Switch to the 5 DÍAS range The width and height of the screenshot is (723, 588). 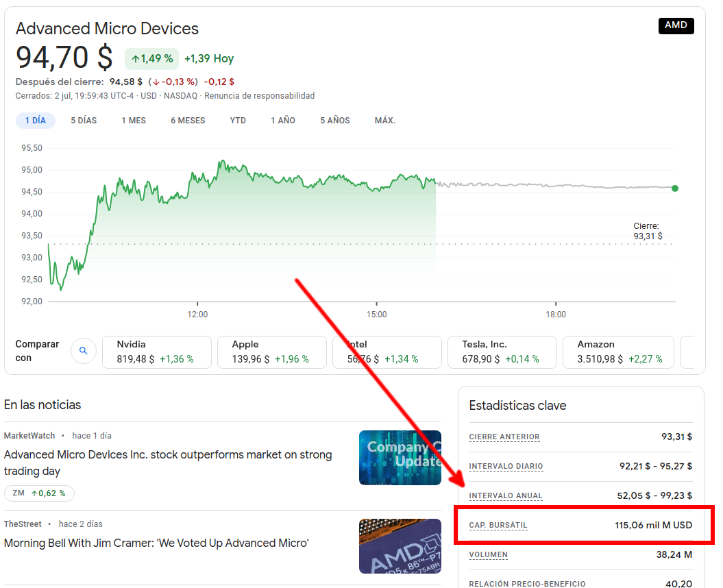(84, 121)
